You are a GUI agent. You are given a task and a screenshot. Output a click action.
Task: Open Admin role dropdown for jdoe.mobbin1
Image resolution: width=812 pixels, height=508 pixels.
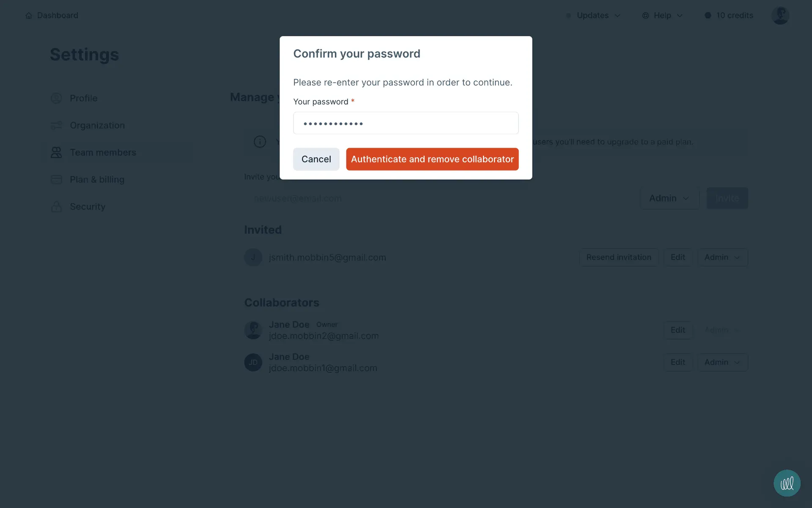(x=722, y=362)
